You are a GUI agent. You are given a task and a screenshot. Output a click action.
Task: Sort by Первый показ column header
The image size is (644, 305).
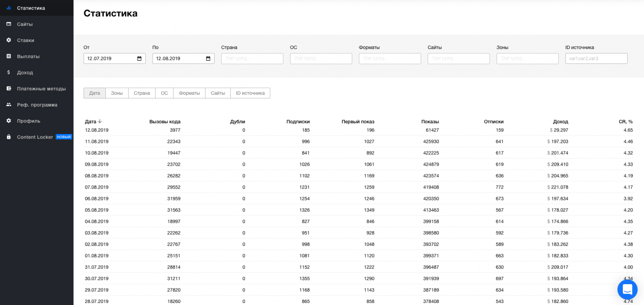pyautogui.click(x=358, y=122)
